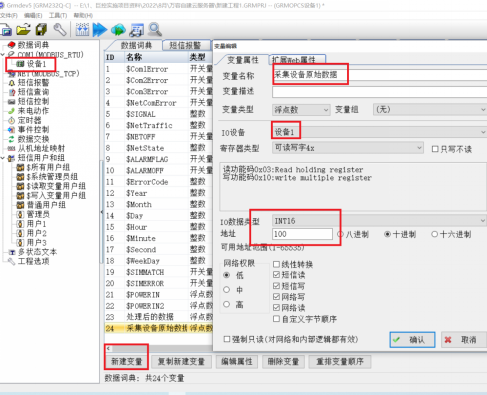Open the 工具(T) menu
The width and height of the screenshot is (487, 395).
[58, 15]
